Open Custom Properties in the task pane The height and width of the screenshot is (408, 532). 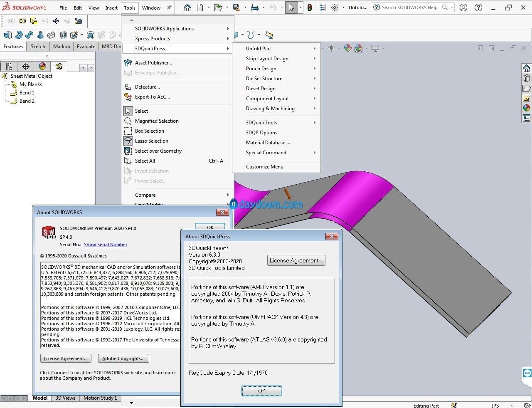[527, 118]
